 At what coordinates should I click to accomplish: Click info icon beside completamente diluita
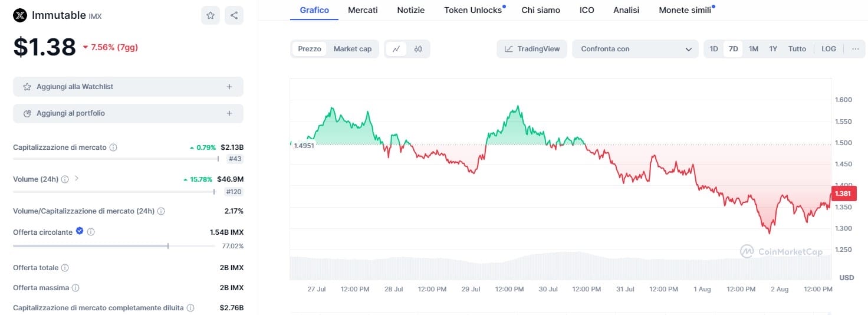[190, 308]
